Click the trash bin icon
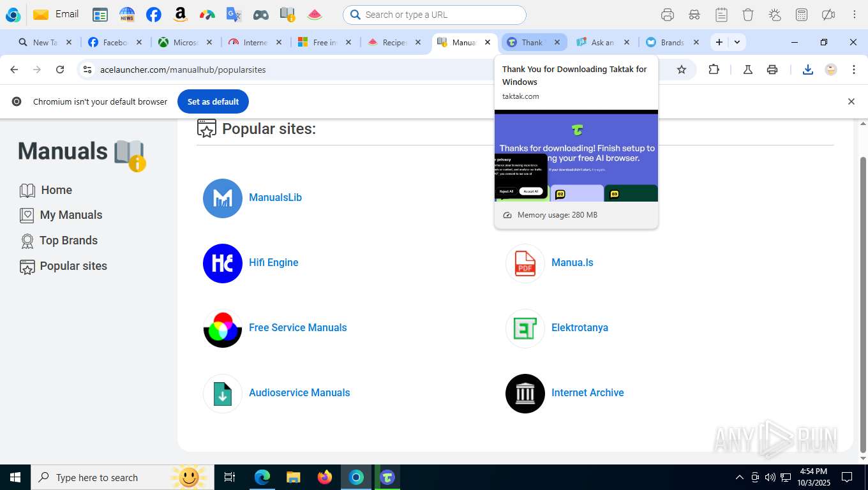868x490 pixels. tap(748, 14)
